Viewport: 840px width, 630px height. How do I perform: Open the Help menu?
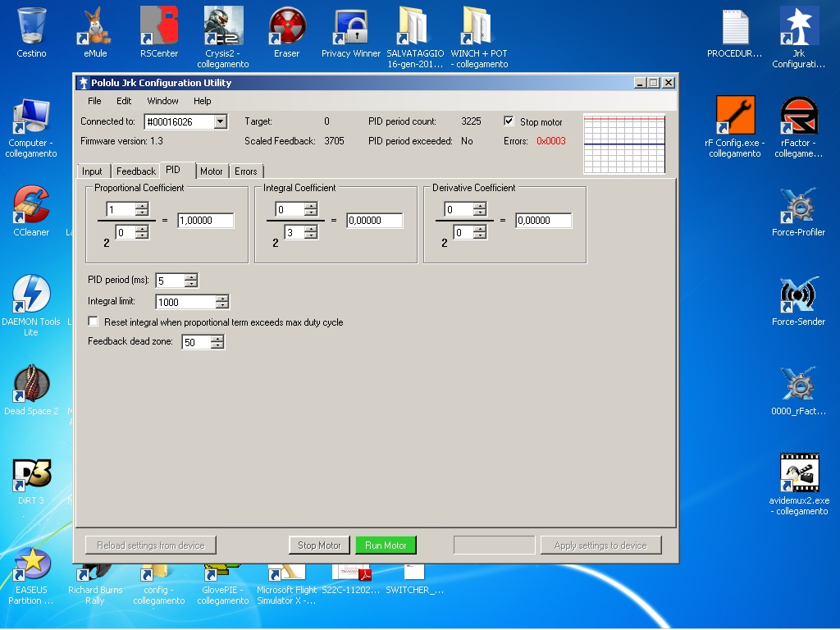202,101
